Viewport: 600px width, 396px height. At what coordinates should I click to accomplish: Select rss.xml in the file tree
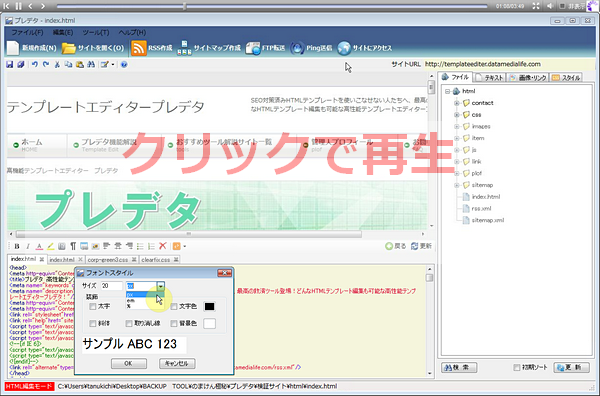[481, 209]
